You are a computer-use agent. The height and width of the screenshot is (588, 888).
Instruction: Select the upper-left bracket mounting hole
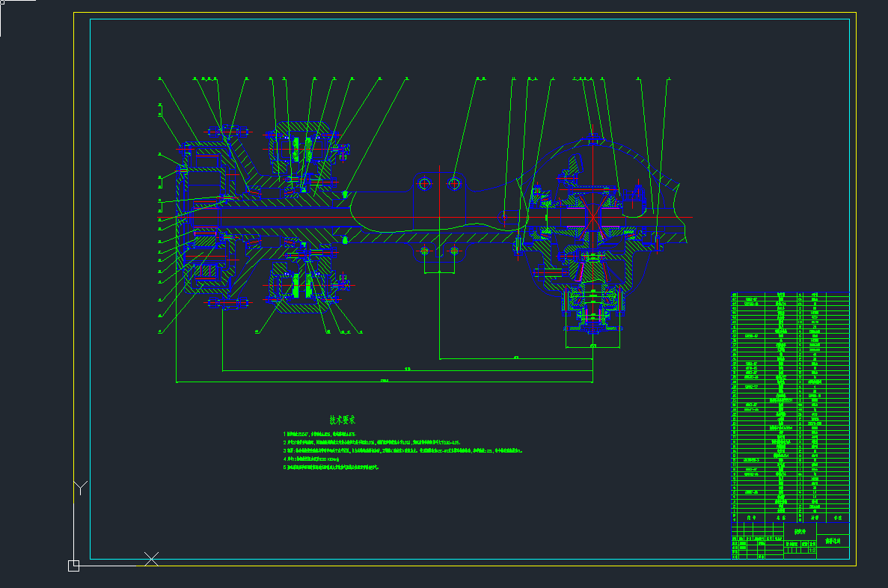click(x=425, y=183)
